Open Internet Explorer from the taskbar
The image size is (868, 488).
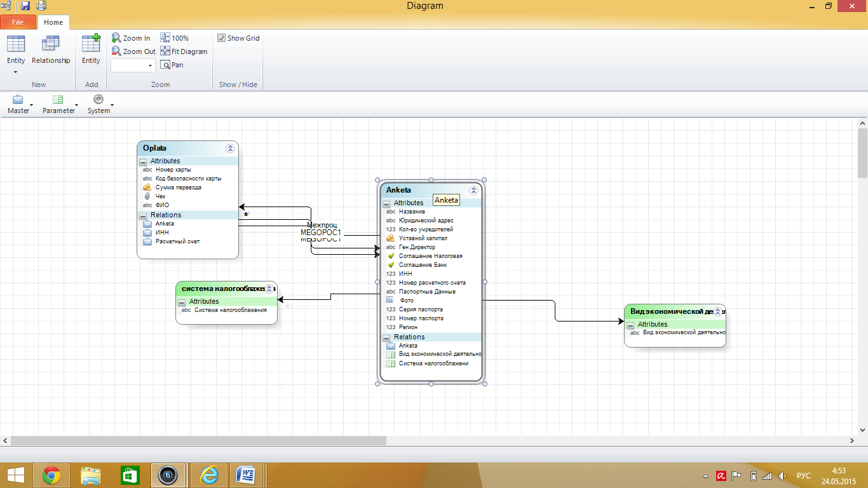pos(208,475)
